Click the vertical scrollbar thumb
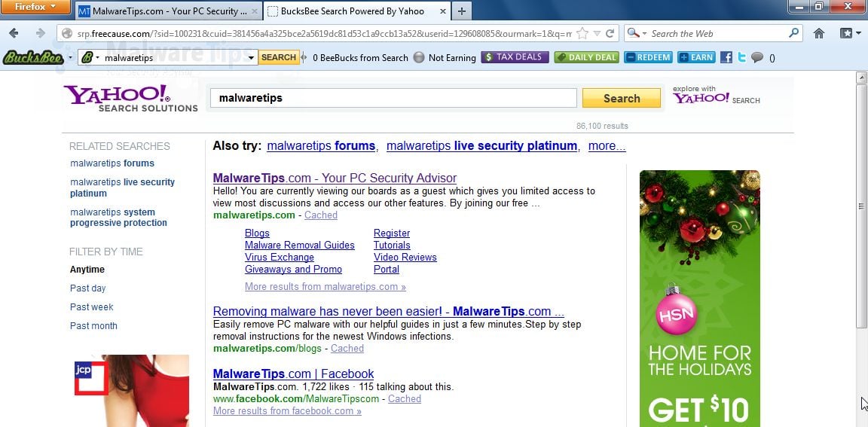 click(861, 206)
